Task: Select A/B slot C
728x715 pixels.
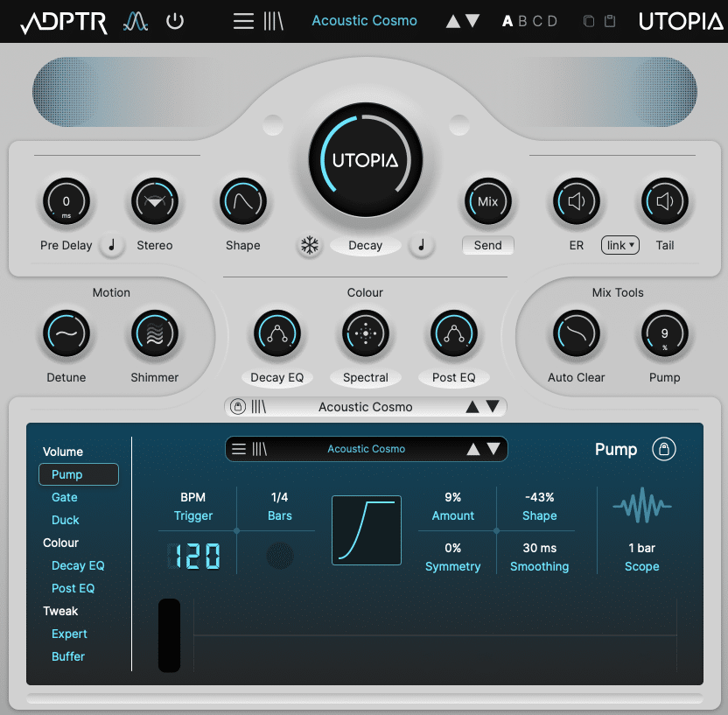Action: pyautogui.click(x=537, y=21)
